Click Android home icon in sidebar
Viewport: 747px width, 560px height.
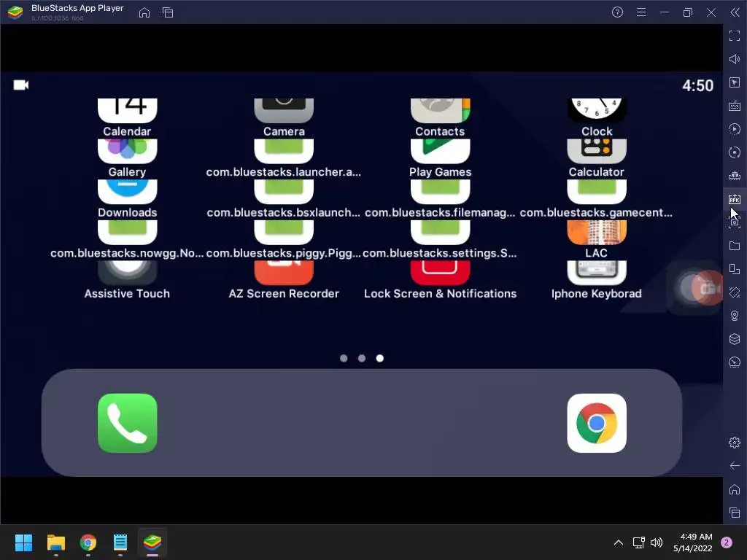735,489
